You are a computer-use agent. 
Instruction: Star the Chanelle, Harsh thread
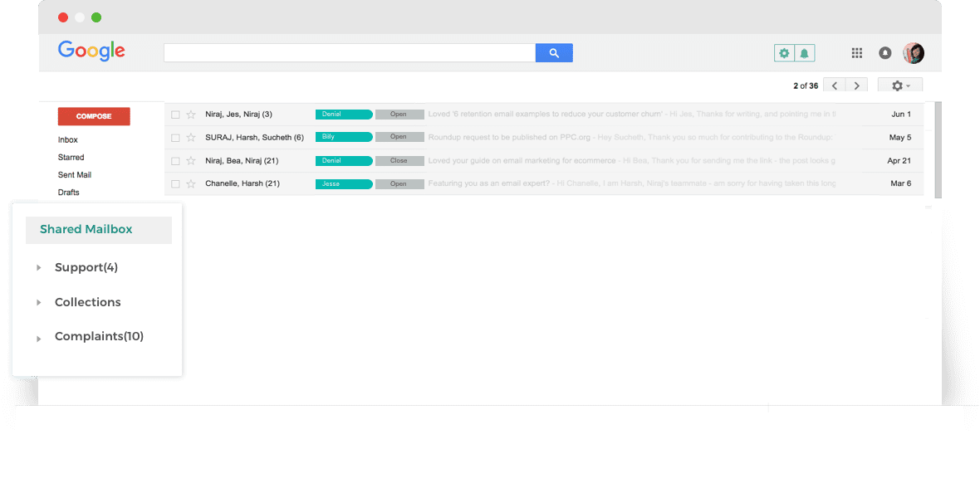pos(191,183)
